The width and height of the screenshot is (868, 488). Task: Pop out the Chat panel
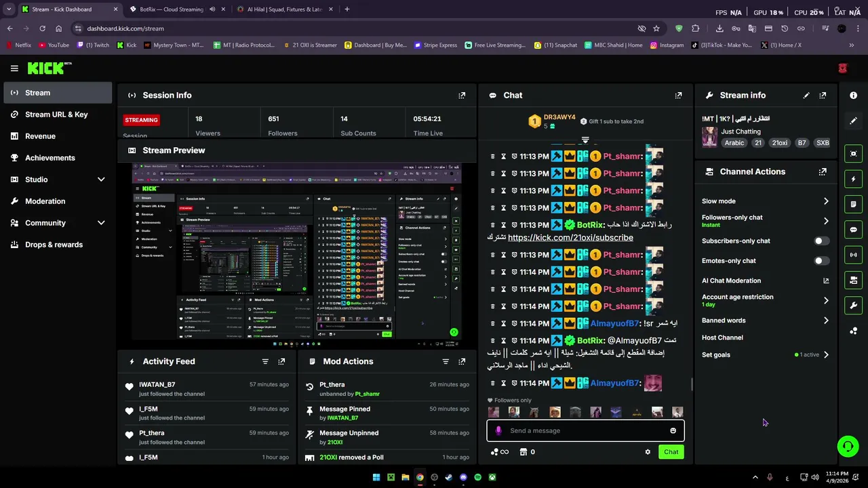point(678,96)
